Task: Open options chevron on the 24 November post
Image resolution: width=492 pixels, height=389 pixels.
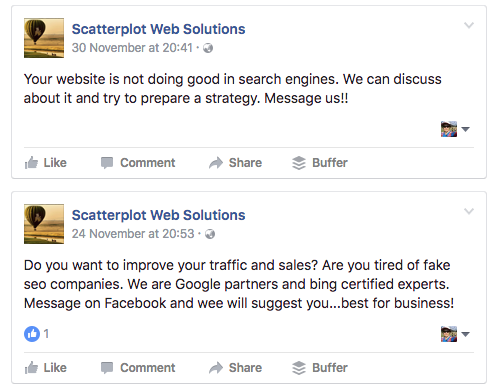Action: [x=469, y=211]
